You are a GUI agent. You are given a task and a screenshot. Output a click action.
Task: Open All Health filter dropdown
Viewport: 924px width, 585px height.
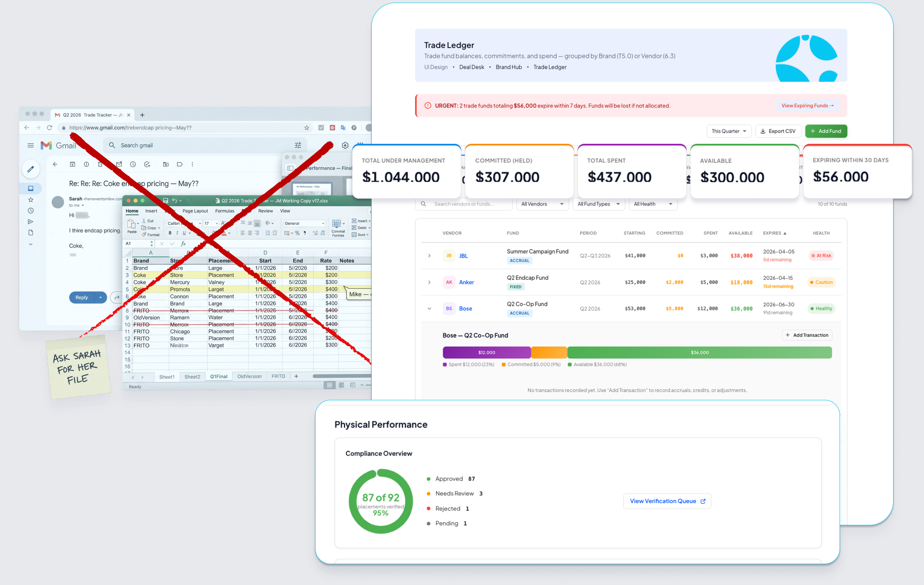coord(653,204)
